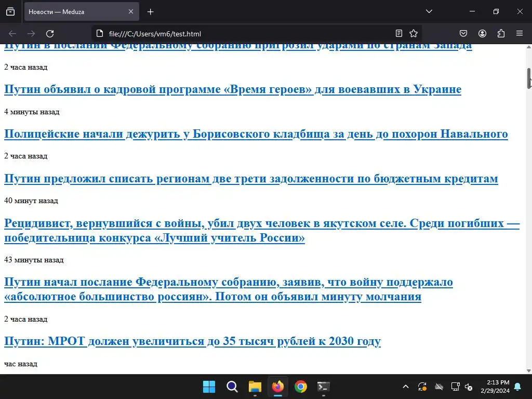Open the Firefox account icon
Viewport: 532px width, 399px height.
click(x=482, y=33)
